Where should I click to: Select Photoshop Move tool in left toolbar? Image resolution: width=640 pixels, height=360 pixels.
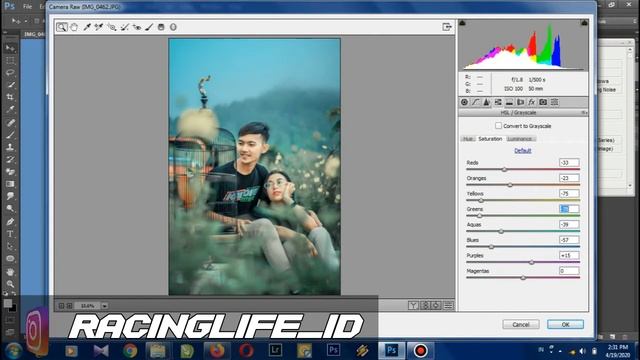10,48
